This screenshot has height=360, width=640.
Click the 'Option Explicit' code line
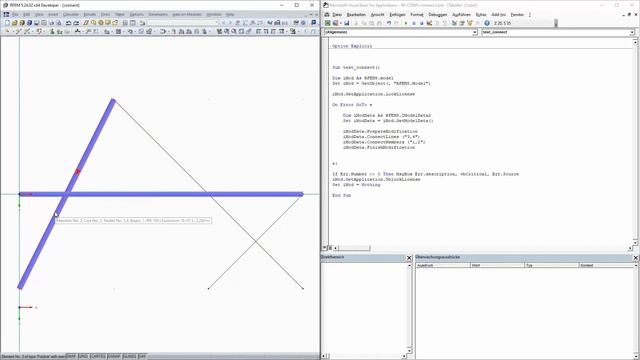(x=352, y=46)
